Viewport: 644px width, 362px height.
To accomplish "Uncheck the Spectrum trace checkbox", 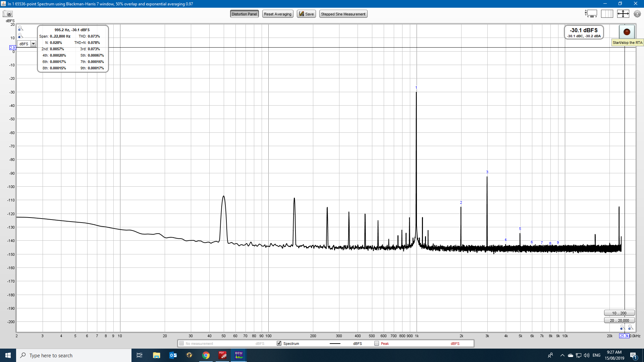I will point(279,343).
